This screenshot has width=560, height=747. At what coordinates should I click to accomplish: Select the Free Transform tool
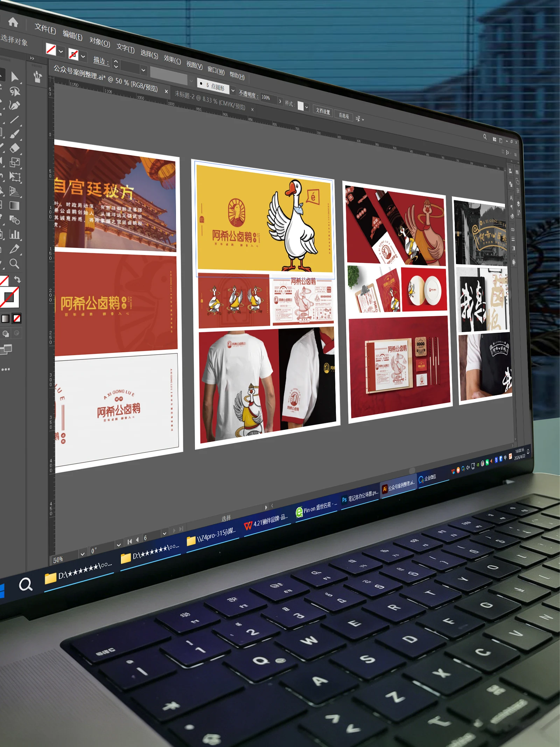[15, 177]
